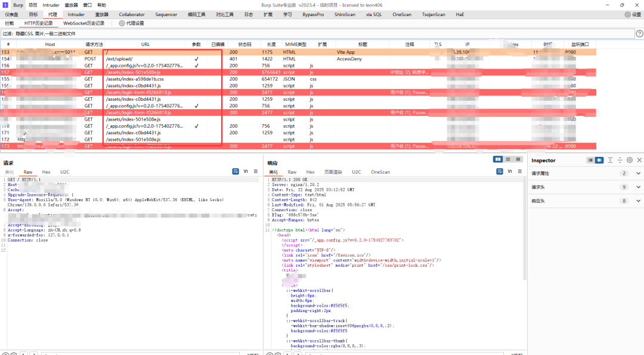The image size is (644, 355).
Task: Switch Inspector to list view icon
Action: [x=590, y=160]
